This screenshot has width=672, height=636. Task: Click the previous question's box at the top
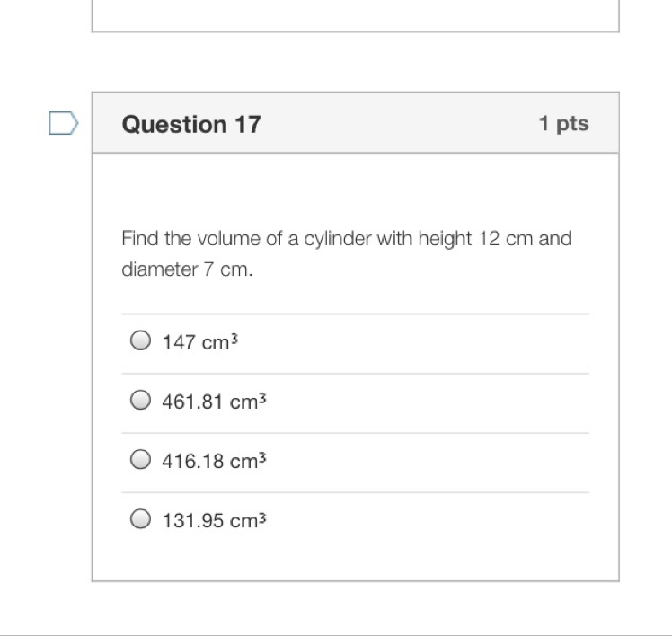(x=355, y=15)
